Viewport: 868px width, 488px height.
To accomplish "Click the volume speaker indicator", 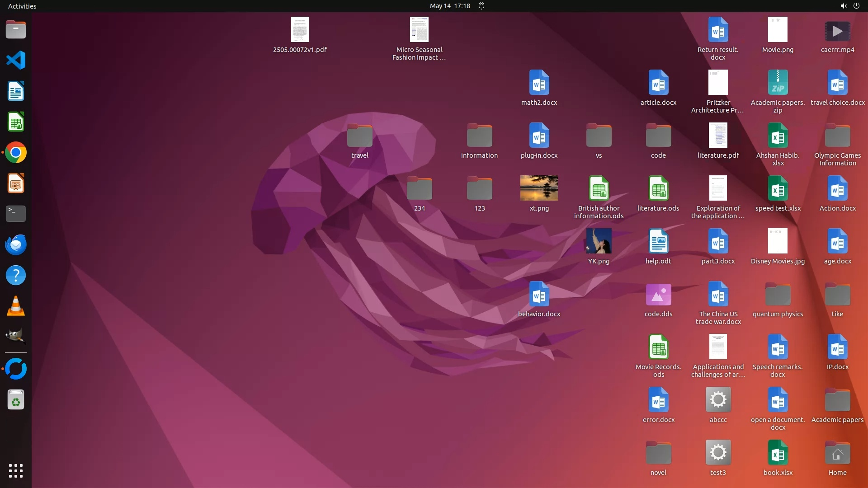I will pyautogui.click(x=843, y=6).
